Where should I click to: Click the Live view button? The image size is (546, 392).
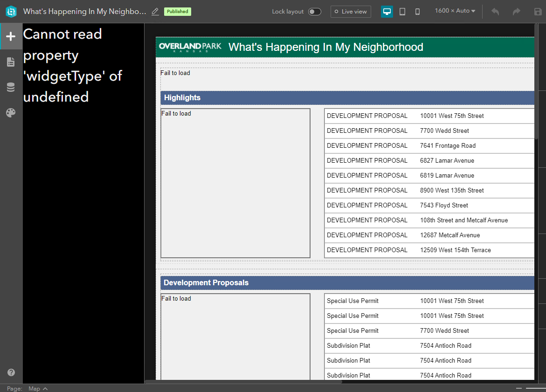coord(351,12)
